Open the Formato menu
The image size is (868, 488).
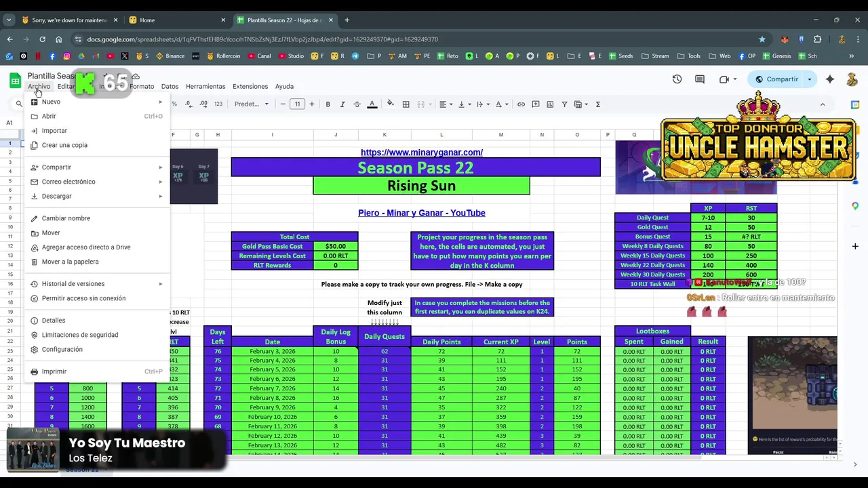(x=142, y=86)
